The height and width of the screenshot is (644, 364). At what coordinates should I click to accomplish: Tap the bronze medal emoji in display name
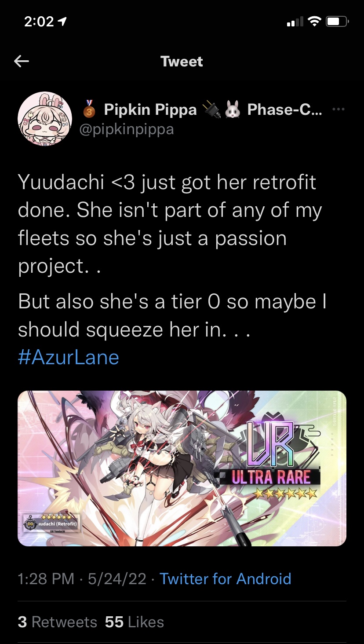(x=89, y=110)
